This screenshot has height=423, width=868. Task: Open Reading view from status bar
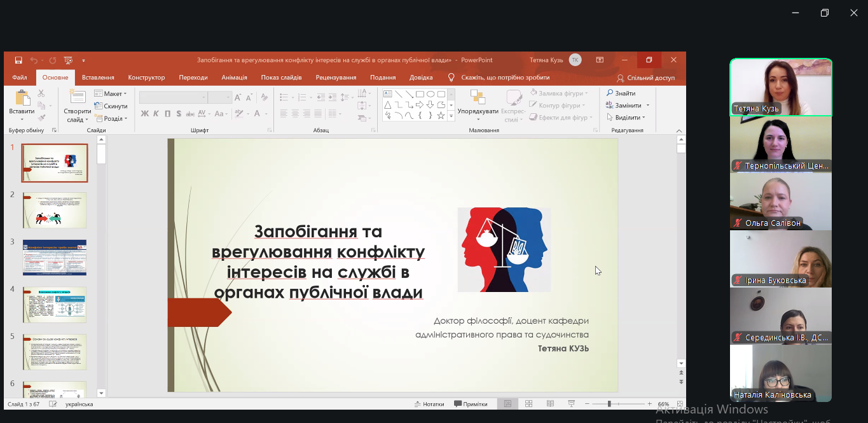click(x=550, y=404)
